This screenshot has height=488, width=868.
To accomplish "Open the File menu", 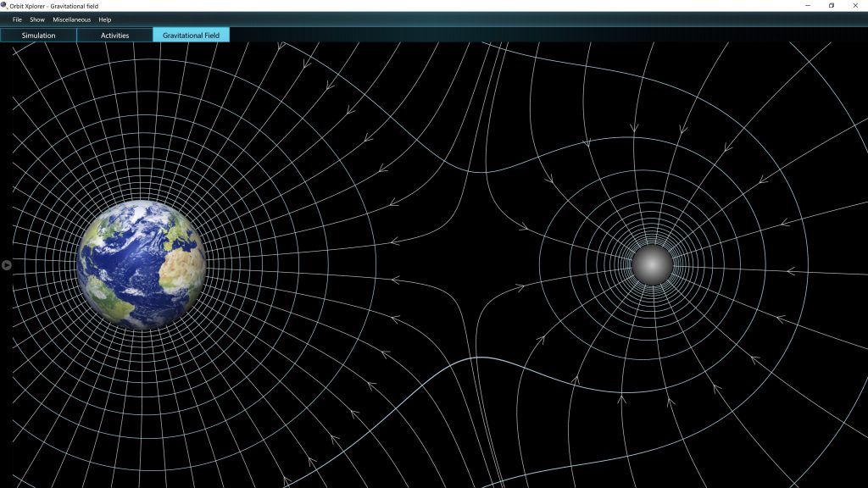I will pyautogui.click(x=17, y=19).
